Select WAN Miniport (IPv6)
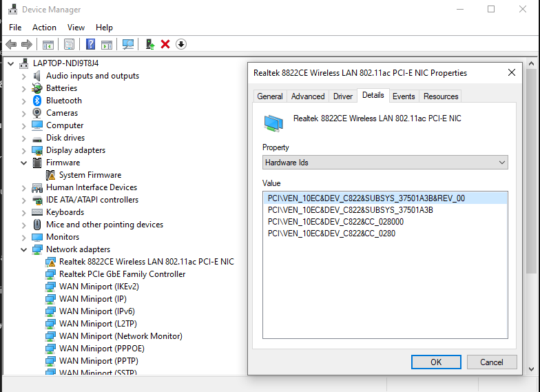Viewport: 540px width, 392px height. 96,311
